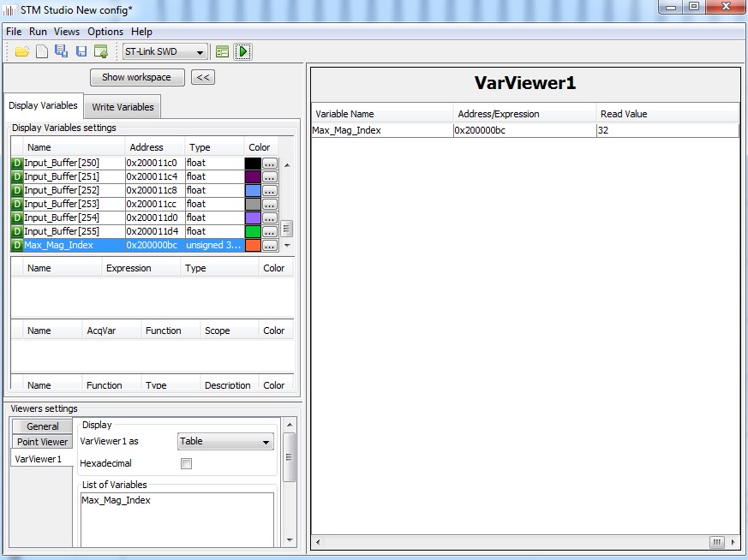Click the Save As floppy disks icon

(61, 51)
